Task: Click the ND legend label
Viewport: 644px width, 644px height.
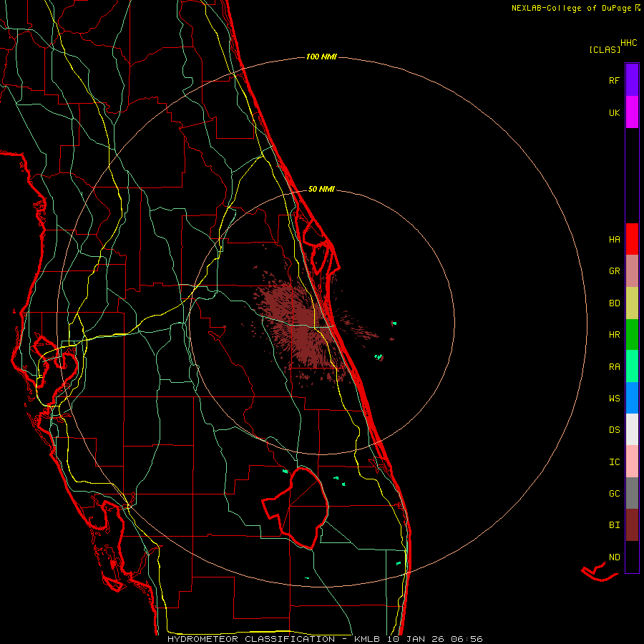Action: pos(614,557)
